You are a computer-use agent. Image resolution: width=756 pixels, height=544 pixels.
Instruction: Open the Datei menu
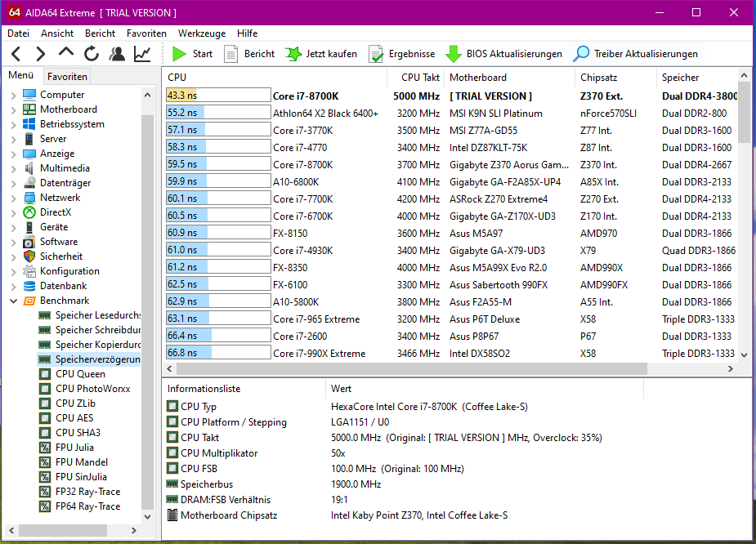click(x=18, y=33)
